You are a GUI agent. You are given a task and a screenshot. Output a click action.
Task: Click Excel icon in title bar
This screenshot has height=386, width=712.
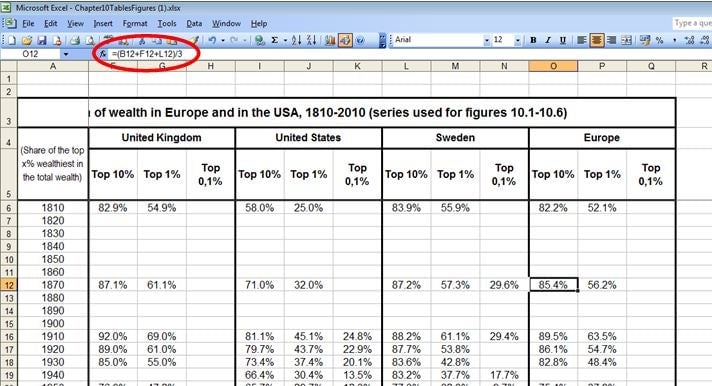click(6, 7)
